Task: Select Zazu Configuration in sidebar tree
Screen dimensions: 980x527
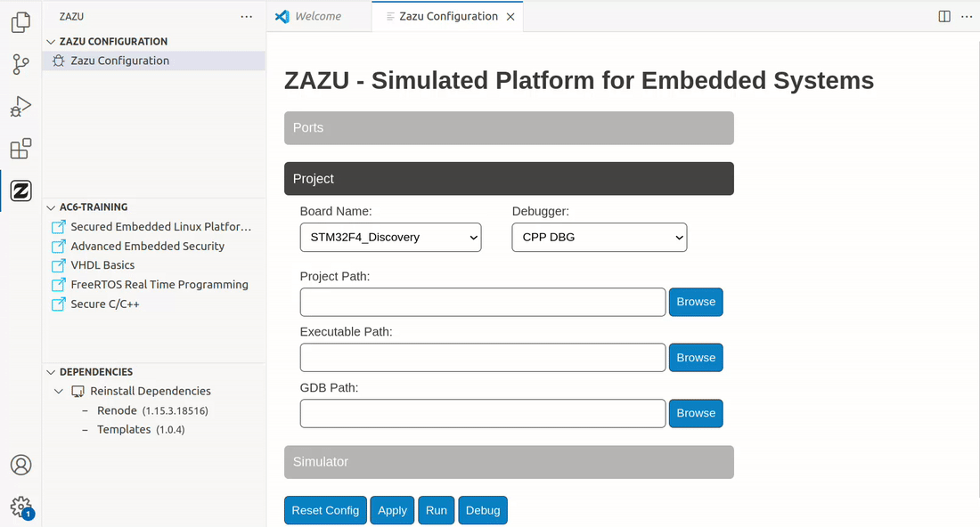Action: click(154, 61)
